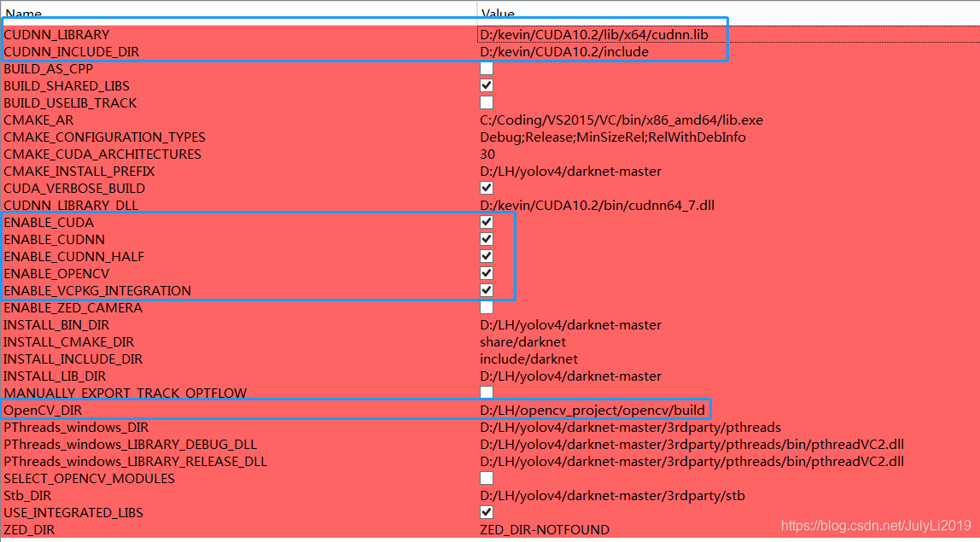
Task: Select the CMAKE_CUDA_ARCHITECTURES name cell
Action: [102, 154]
